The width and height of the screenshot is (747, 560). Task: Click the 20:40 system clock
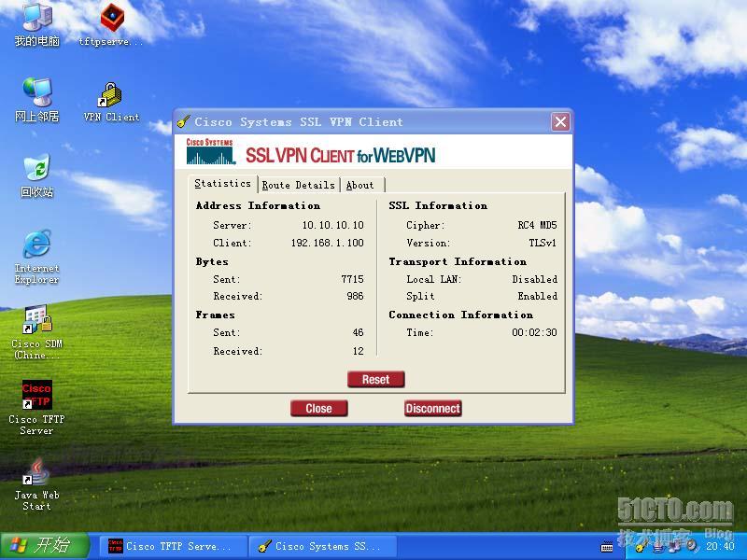tap(720, 546)
